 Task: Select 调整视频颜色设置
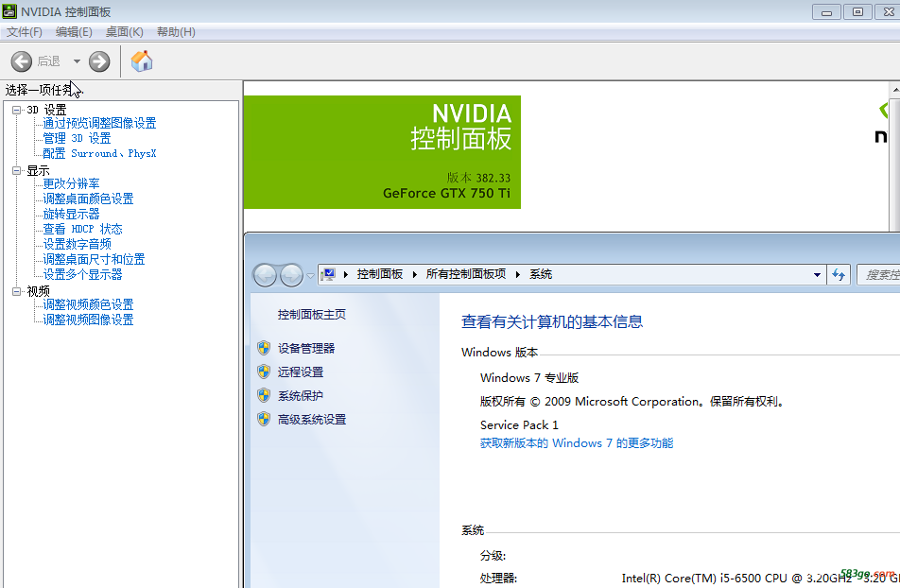click(x=88, y=305)
